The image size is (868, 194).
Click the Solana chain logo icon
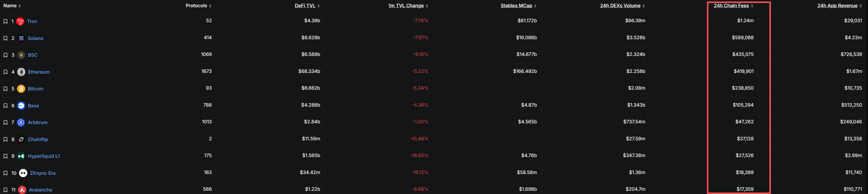tap(21, 38)
